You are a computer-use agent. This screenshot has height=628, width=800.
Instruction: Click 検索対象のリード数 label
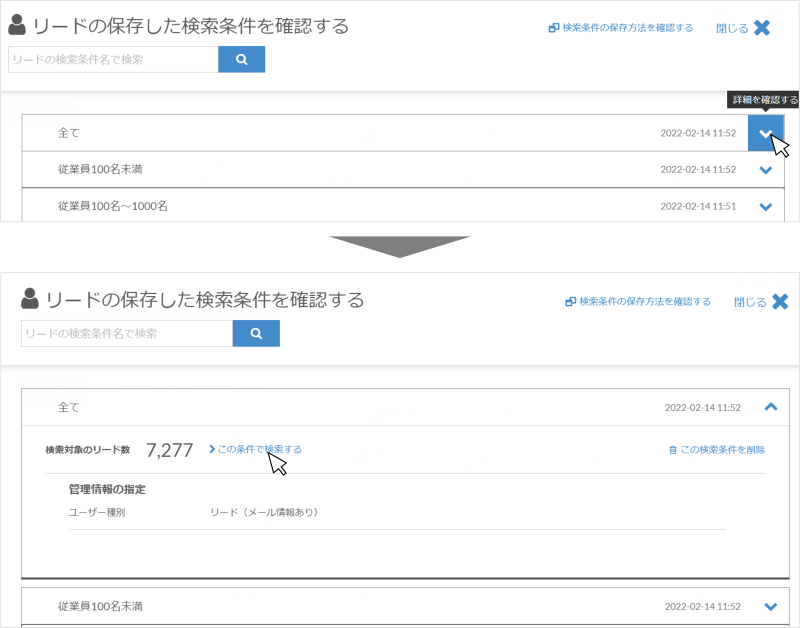coord(88,449)
